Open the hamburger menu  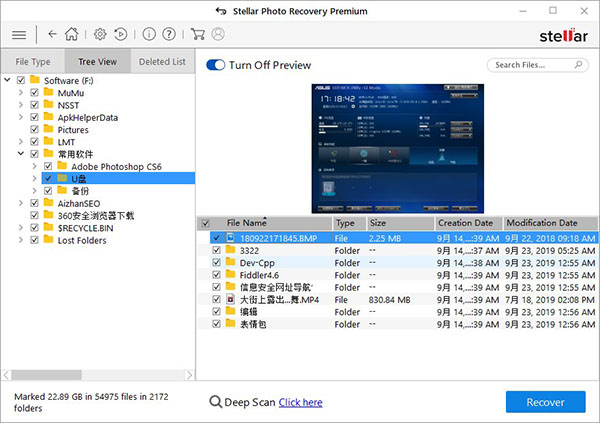point(18,35)
